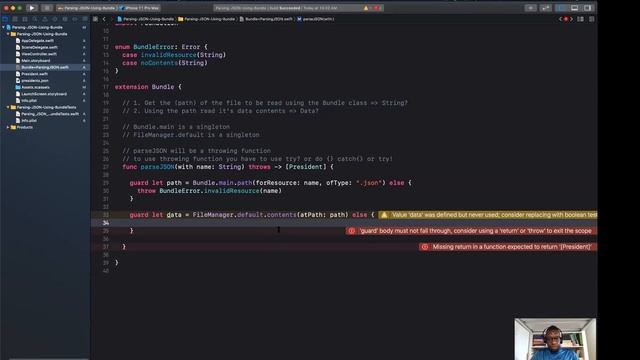This screenshot has height=360, width=640.
Task: Show the Debug navigator
Action: tap(65, 19)
